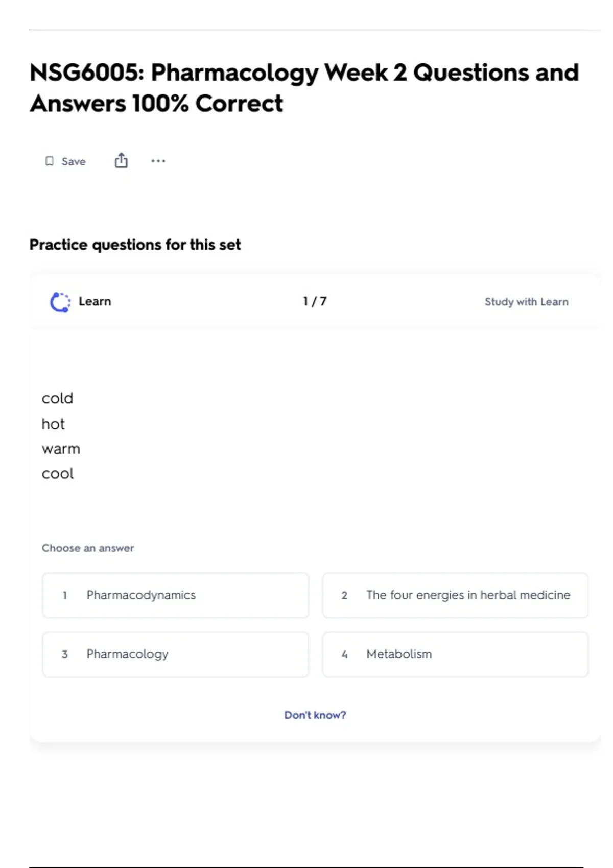The image size is (613, 868).
Task: Click the question text cold hot warm cool
Action: [x=60, y=436]
